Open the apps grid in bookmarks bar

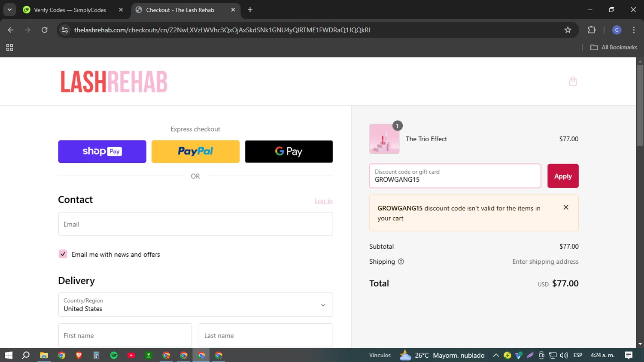[9, 47]
